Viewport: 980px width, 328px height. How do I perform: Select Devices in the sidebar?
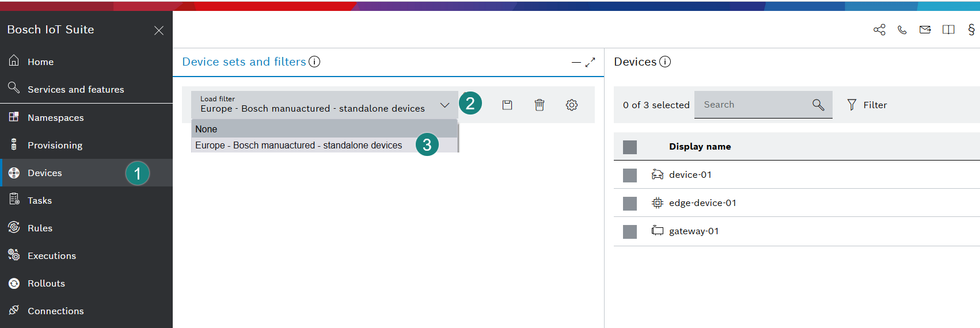coord(86,173)
